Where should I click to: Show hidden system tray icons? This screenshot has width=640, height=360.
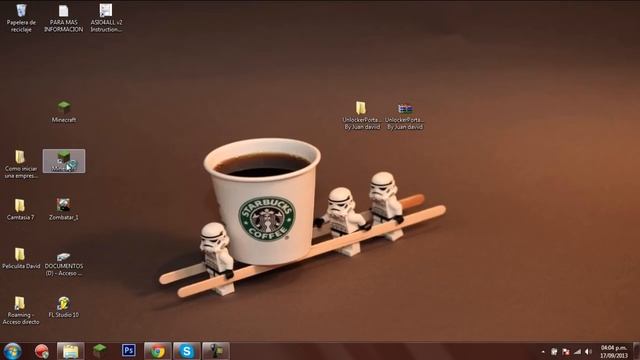click(543, 351)
